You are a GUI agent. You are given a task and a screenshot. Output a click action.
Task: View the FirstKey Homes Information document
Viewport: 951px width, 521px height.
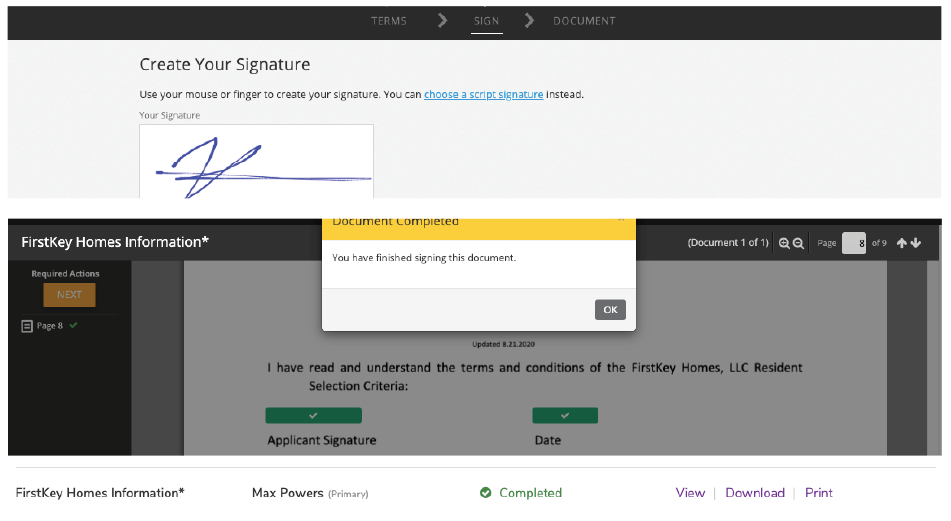coord(690,492)
